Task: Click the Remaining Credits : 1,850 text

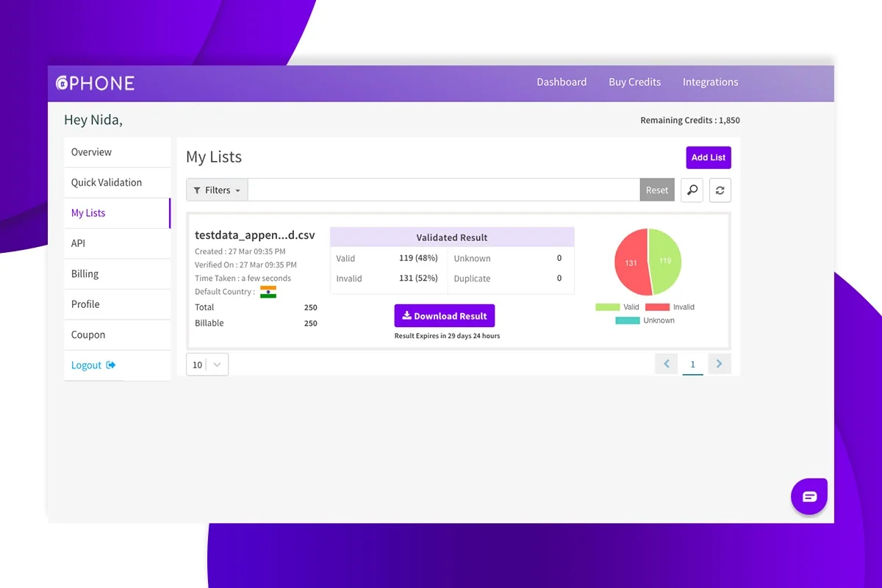Action: click(690, 121)
